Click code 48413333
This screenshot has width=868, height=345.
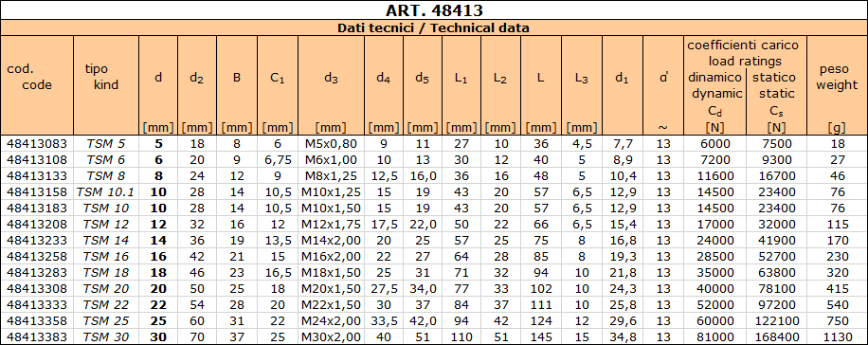pyautogui.click(x=37, y=304)
